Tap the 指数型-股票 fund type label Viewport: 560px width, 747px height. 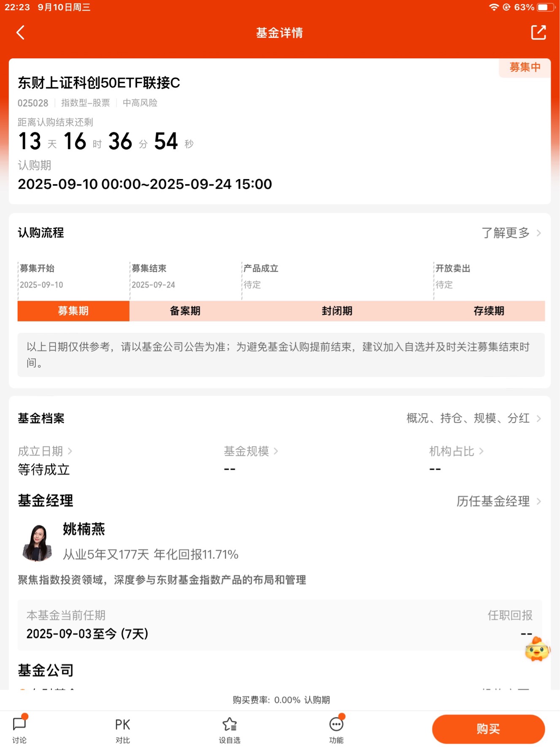[85, 103]
